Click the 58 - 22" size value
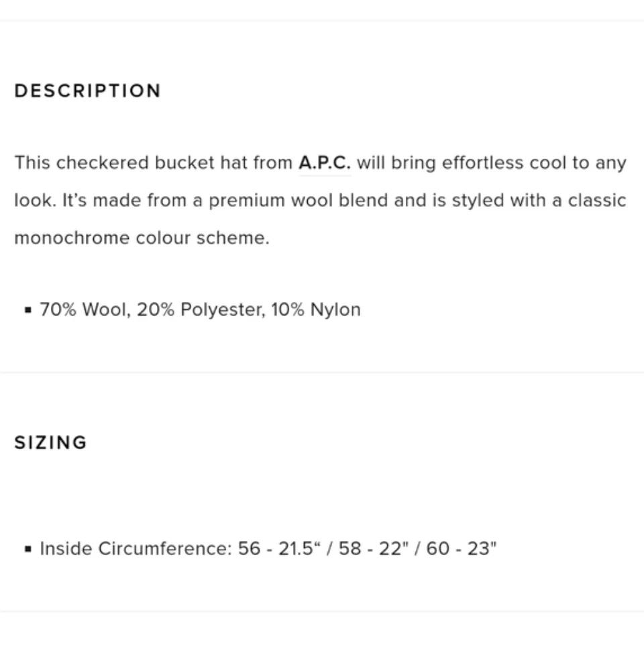Viewport: 644px width, 645px height. 370,548
